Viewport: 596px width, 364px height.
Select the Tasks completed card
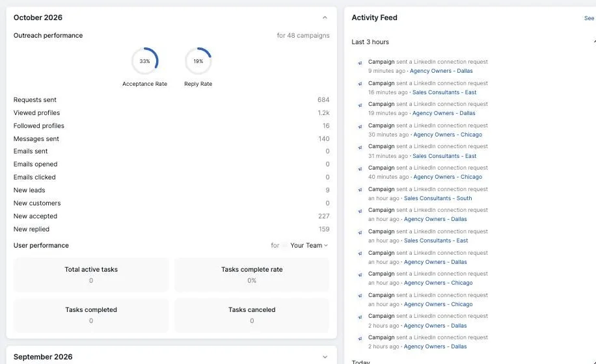coord(91,315)
